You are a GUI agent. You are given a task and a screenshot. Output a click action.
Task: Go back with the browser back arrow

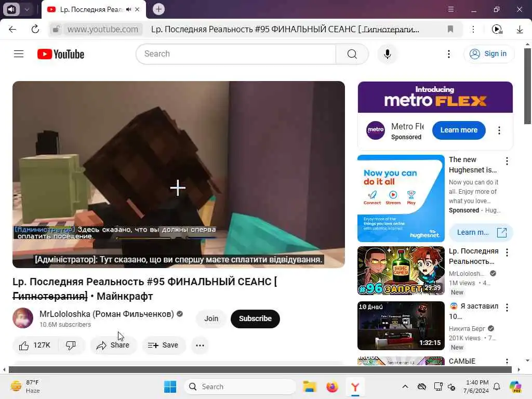[x=12, y=29]
